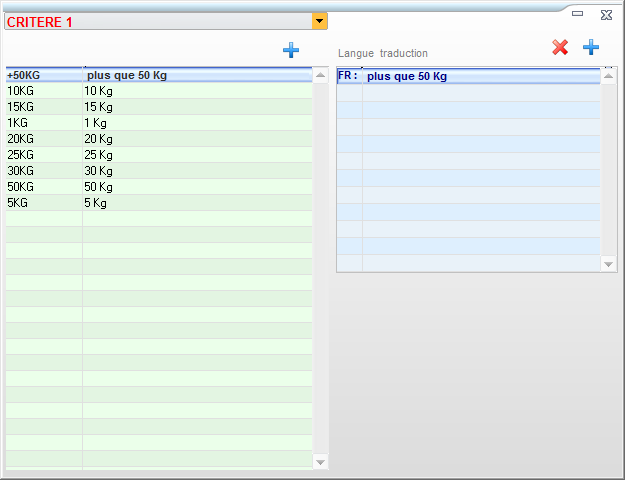Viewport: 625px width, 480px height.
Task: Select the 30KG row
Action: tap(158, 171)
